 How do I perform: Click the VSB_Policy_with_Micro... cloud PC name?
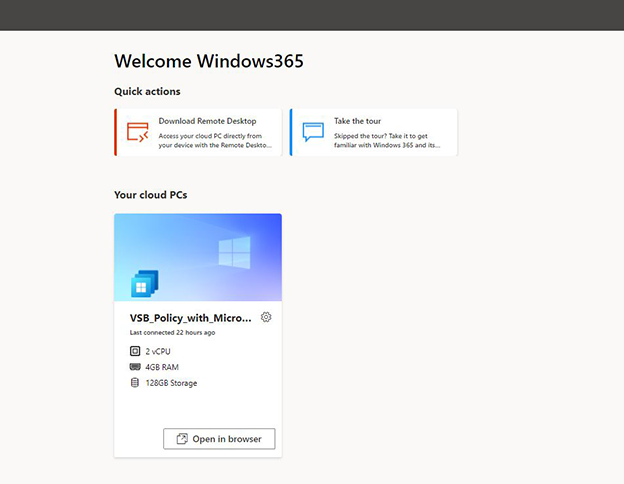[x=191, y=318]
